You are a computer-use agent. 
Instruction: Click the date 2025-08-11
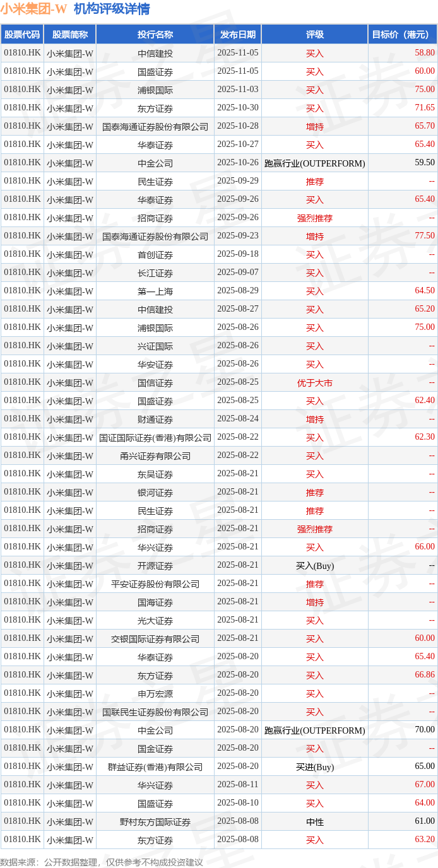238,785
